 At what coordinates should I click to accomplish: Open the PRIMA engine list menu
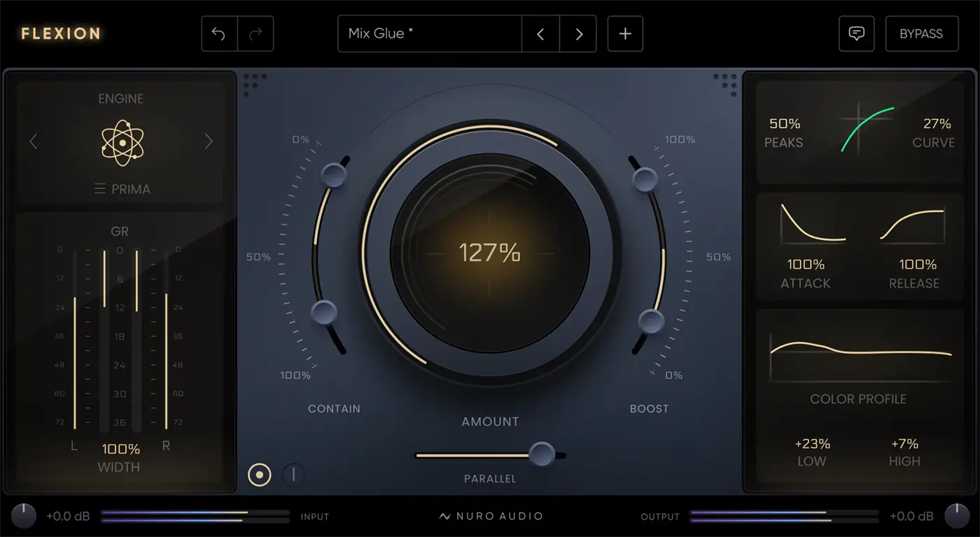click(122, 189)
